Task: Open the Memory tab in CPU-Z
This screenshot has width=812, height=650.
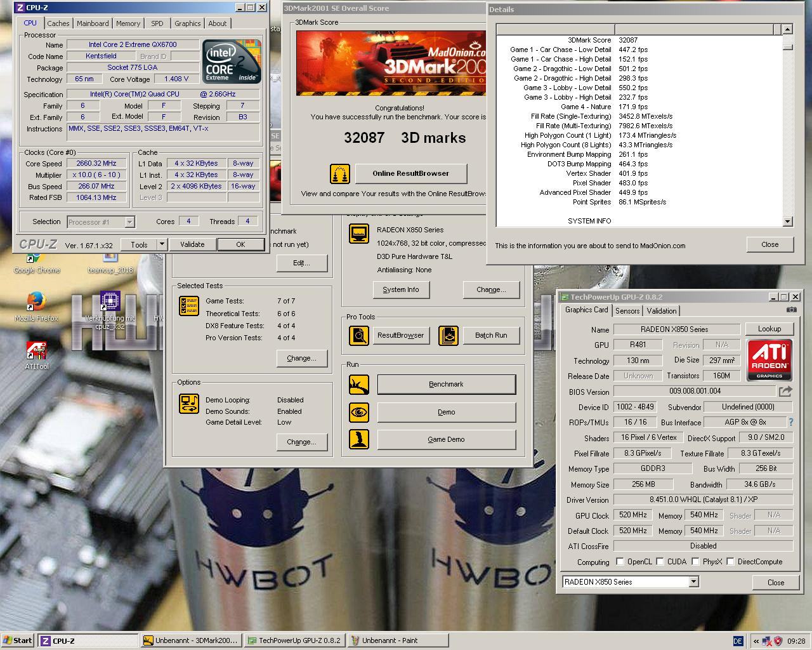Action: 128,23
